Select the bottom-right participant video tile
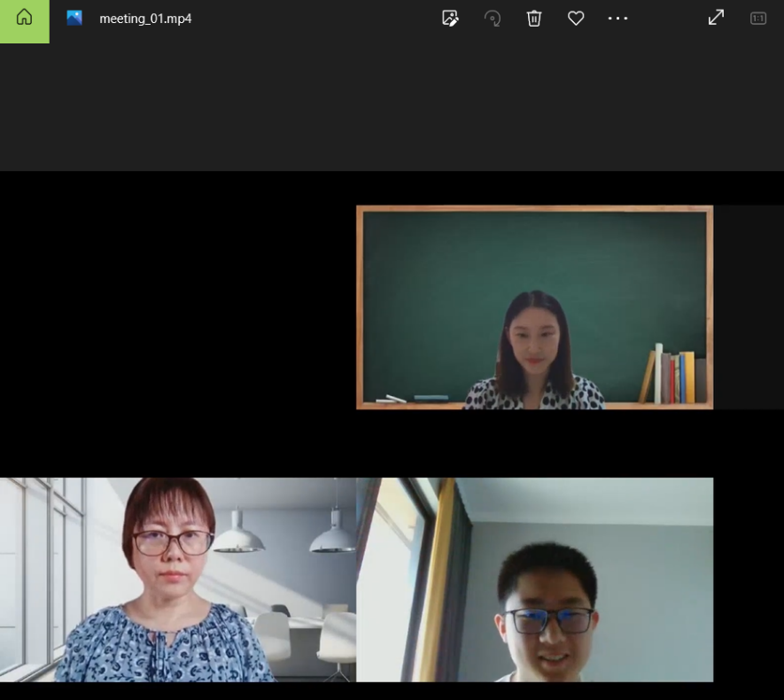This screenshot has height=700, width=784. (534, 579)
